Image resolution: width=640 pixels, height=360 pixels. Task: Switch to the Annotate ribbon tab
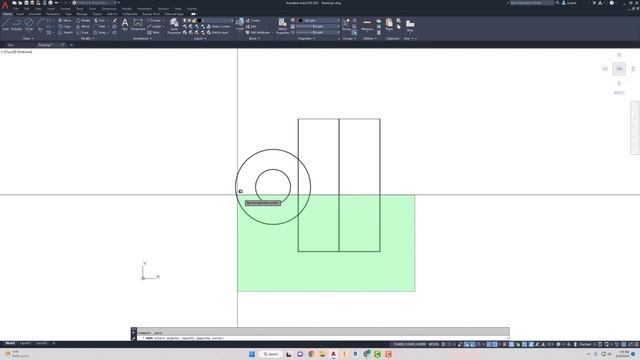pos(35,14)
